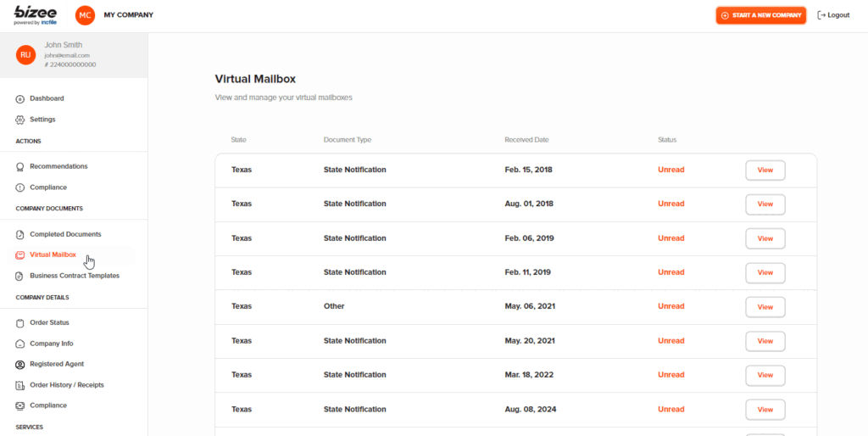Click the Compliance icon under Company Details
Viewport: 868px width, 436px height.
(20, 405)
